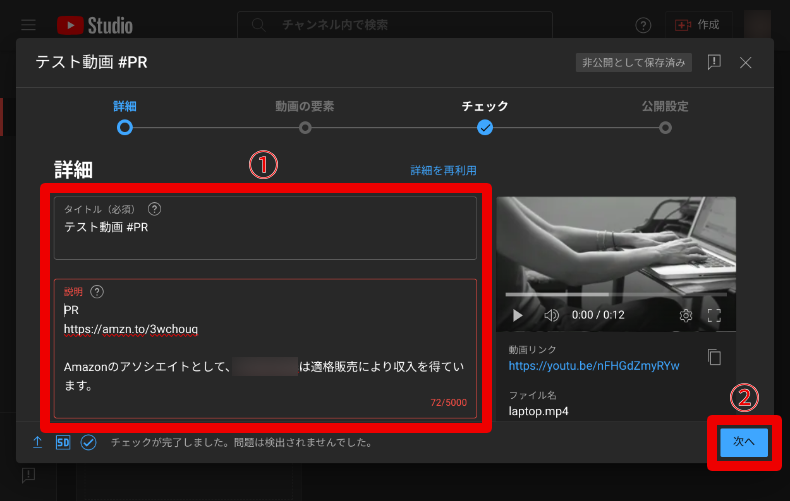
Task: Click the checks complete checkmark icon
Action: (88, 443)
